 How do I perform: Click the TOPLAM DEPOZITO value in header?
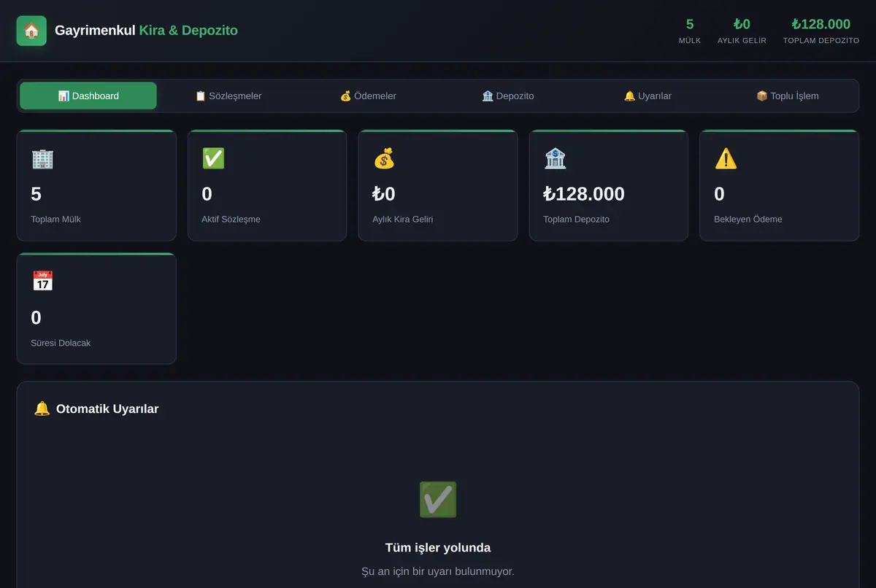click(x=821, y=24)
